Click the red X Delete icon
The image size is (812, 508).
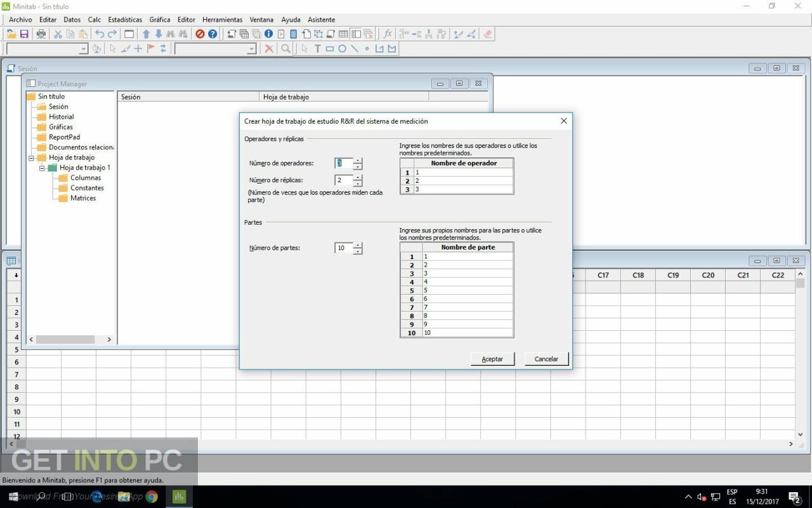click(x=269, y=49)
